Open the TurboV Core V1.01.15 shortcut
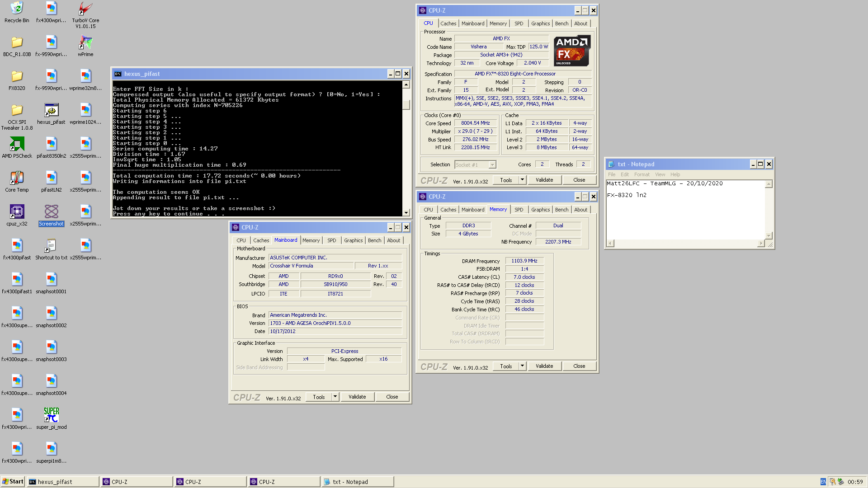 [x=85, y=15]
